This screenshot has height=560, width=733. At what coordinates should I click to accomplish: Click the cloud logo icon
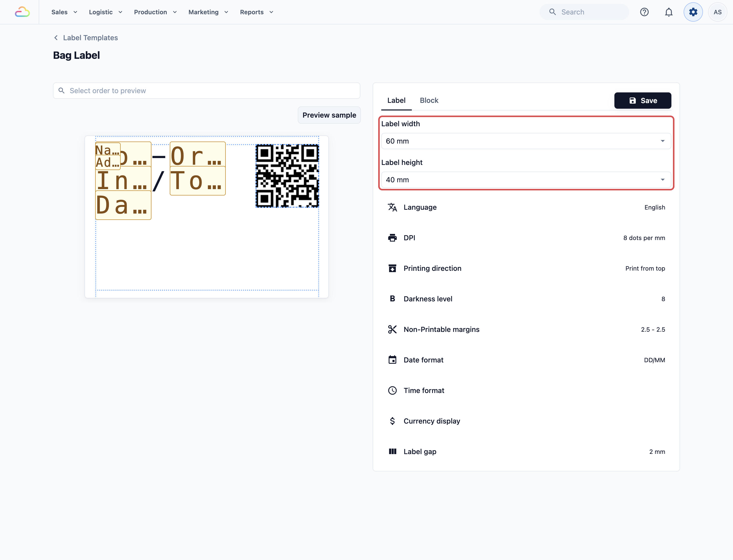(22, 12)
